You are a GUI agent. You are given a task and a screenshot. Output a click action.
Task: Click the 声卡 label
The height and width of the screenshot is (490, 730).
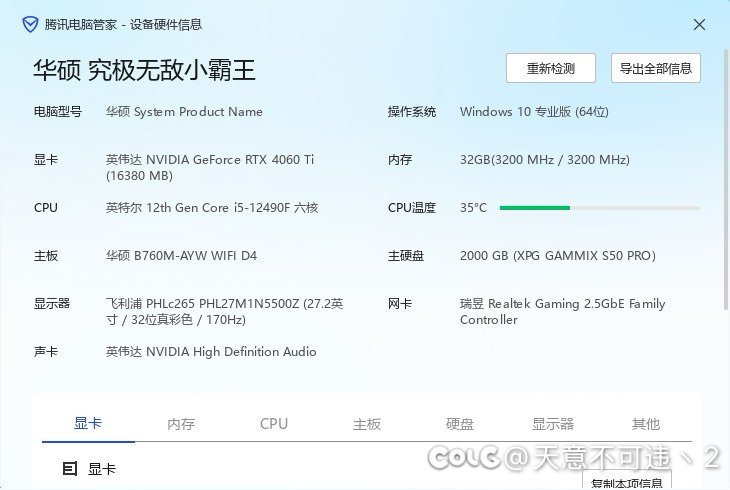[x=46, y=352]
